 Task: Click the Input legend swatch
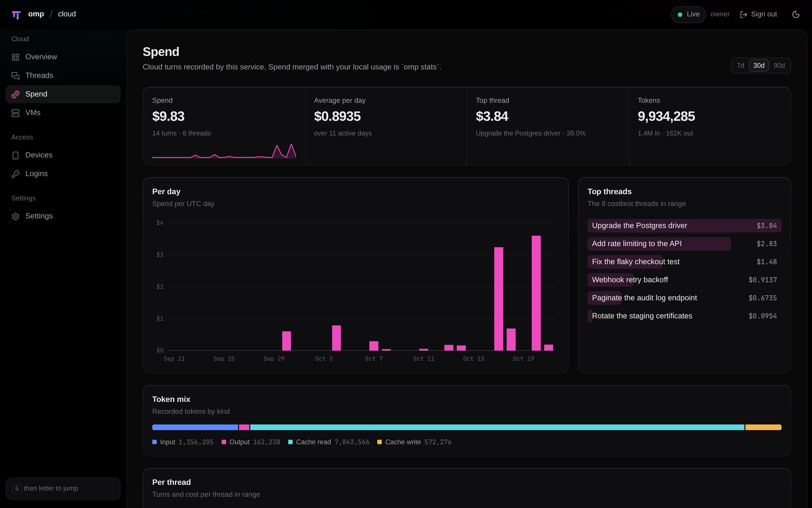click(x=154, y=442)
